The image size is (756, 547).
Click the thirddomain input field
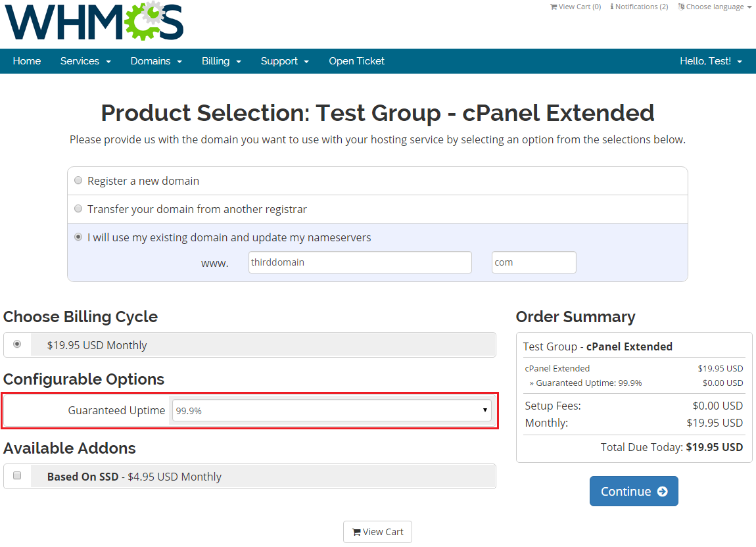(x=360, y=262)
